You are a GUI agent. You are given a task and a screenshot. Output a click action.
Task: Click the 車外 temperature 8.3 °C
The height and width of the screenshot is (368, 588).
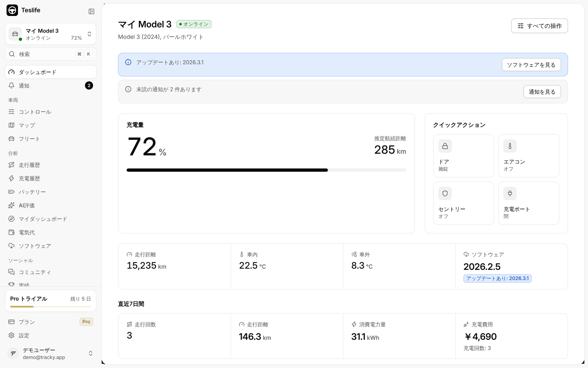pyautogui.click(x=362, y=266)
